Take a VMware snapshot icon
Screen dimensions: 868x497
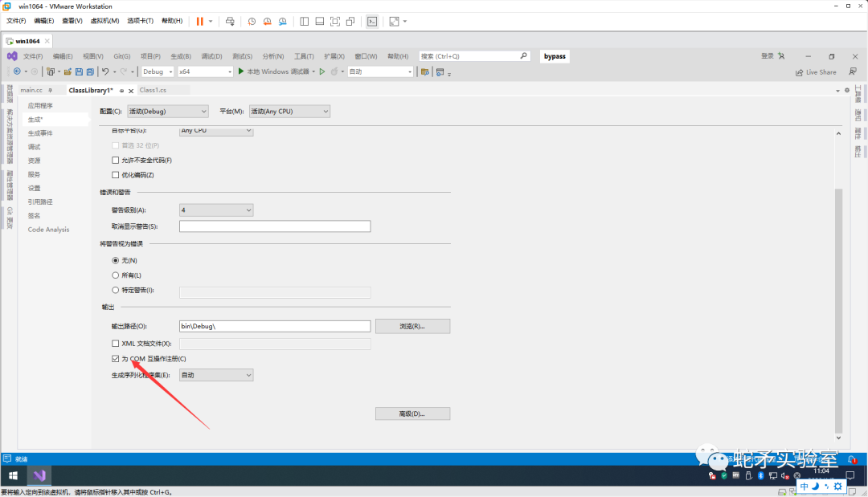click(252, 21)
